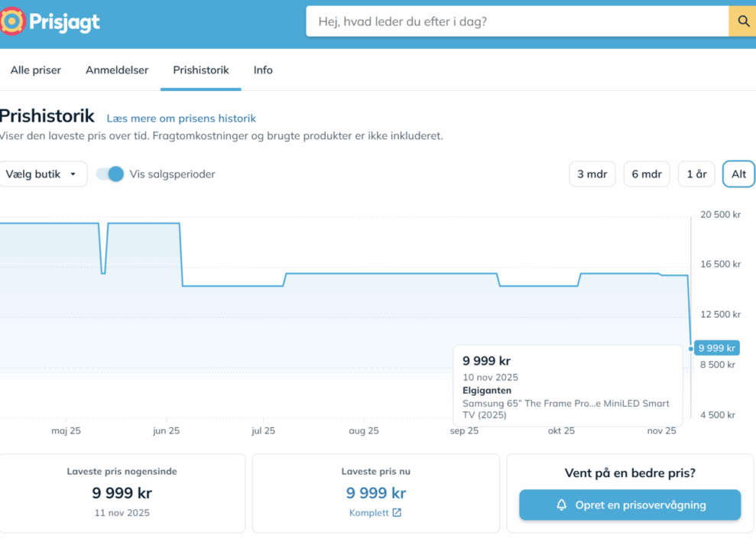
Task: Select the Alt time range
Action: [738, 174]
